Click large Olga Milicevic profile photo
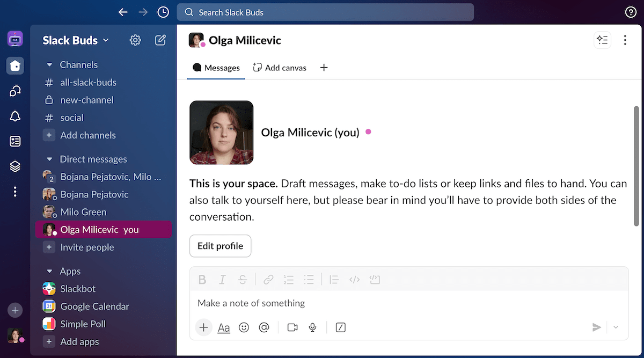Image resolution: width=644 pixels, height=358 pixels. (221, 133)
